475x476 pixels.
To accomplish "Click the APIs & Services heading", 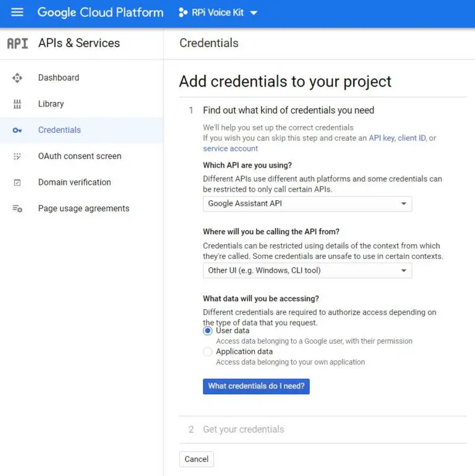I will [79, 43].
